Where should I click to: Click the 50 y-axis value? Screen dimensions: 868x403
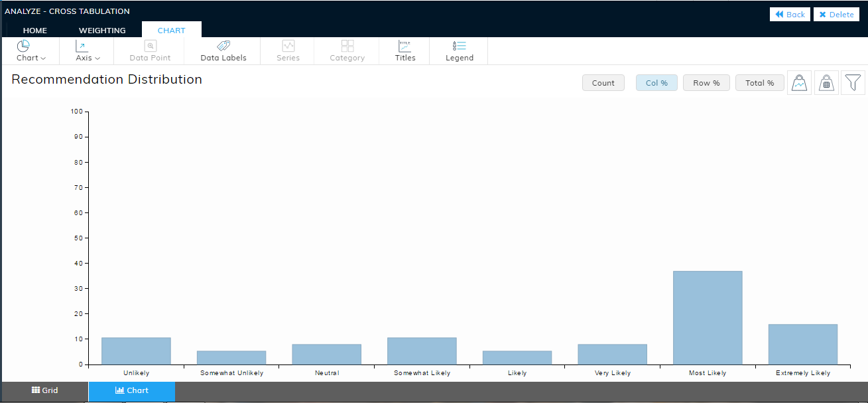pos(78,238)
